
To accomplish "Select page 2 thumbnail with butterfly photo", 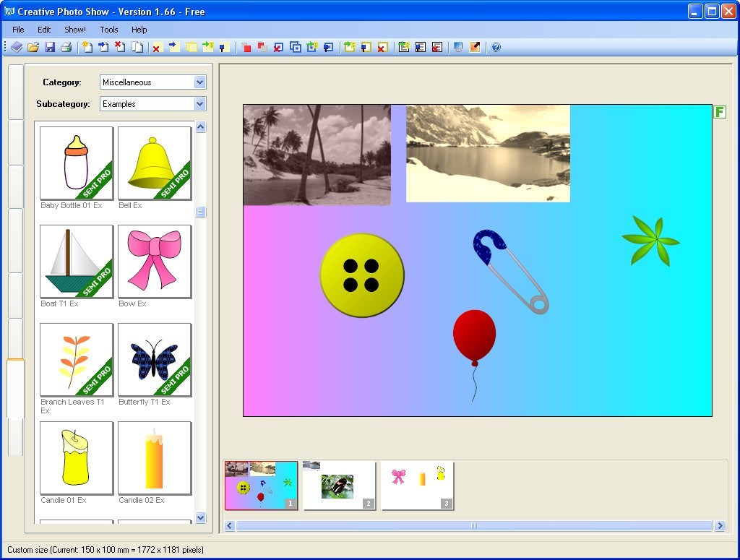I will click(x=340, y=486).
